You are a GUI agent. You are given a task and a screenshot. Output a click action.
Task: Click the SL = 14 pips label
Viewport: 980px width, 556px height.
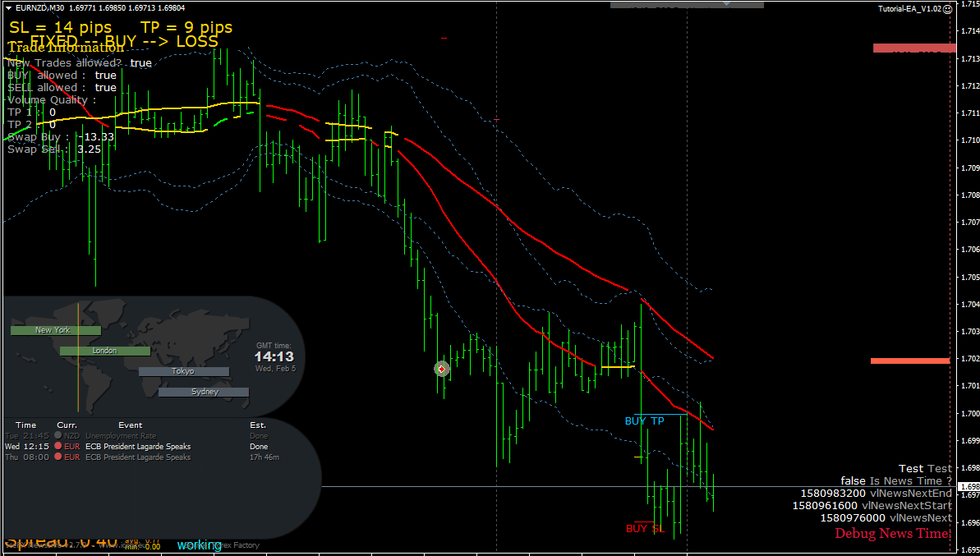click(x=61, y=27)
